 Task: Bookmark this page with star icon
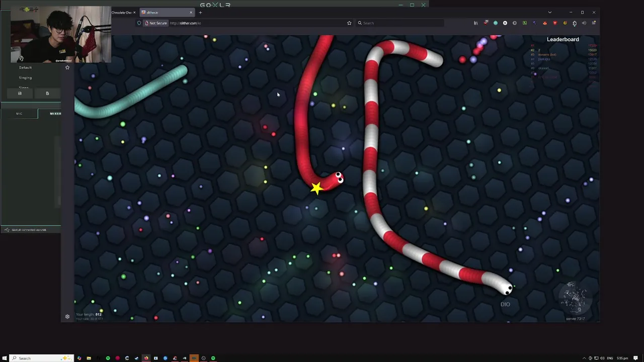click(349, 23)
